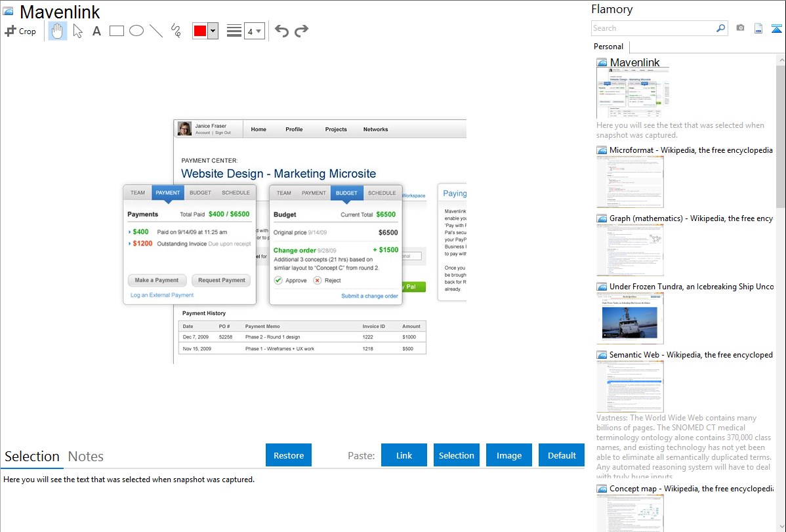
Task: Open the Microformat Wikipedia snapshot thumbnail
Action: pyautogui.click(x=630, y=182)
